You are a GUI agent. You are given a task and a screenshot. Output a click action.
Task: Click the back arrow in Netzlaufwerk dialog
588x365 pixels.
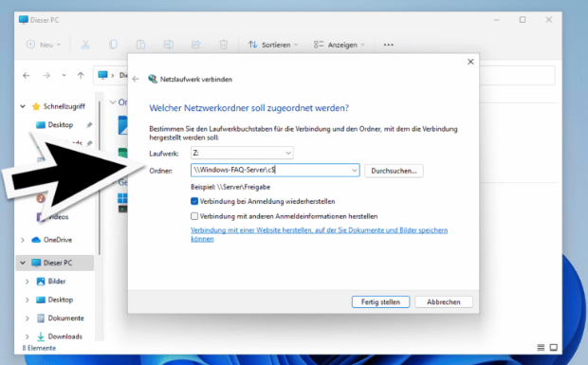(x=136, y=79)
